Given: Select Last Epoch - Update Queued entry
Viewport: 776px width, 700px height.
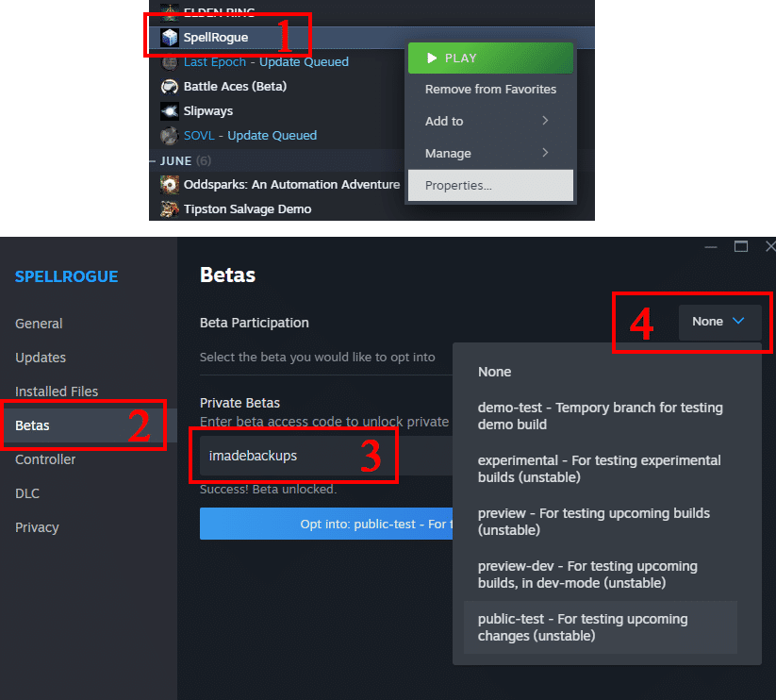Looking at the screenshot, I should pos(266,62).
